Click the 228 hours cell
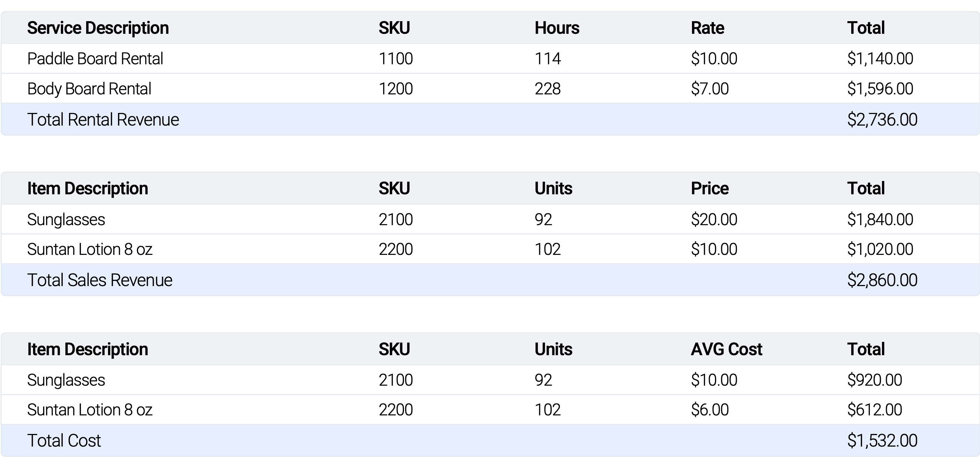This screenshot has height=457, width=980. point(548,89)
